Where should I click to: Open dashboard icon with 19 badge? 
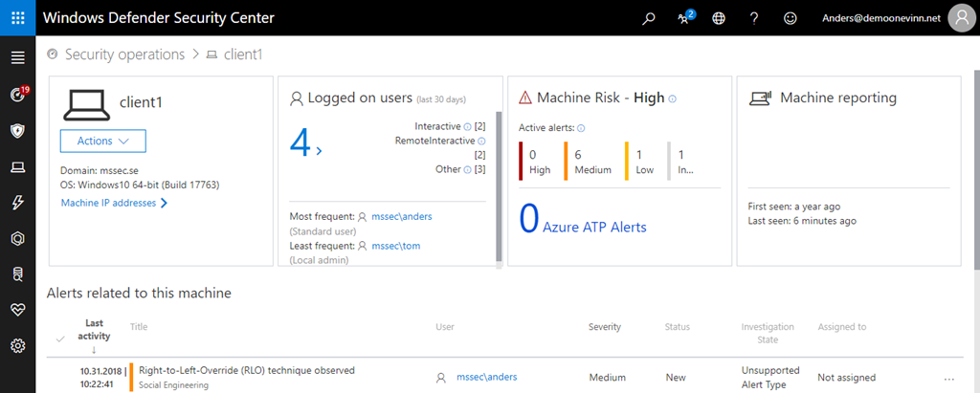click(x=17, y=95)
